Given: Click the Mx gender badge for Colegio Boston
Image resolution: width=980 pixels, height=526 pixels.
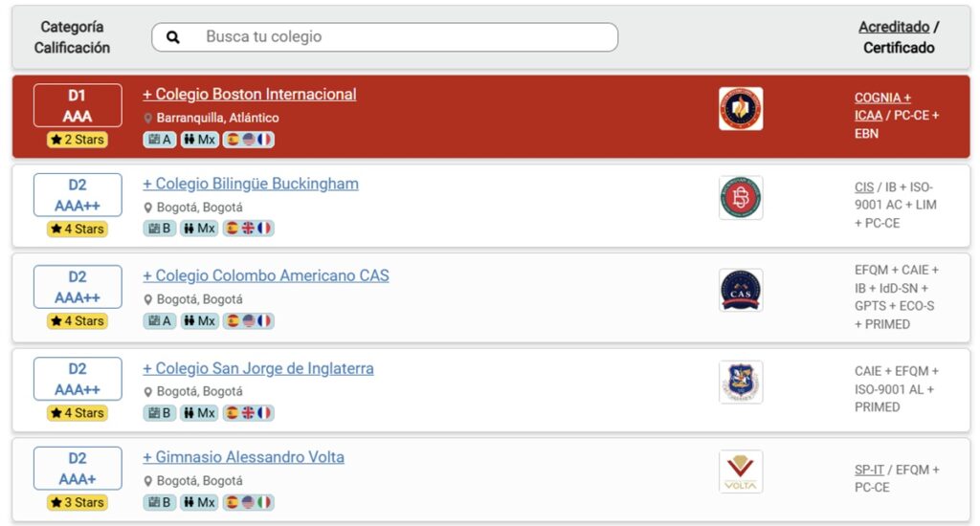Looking at the screenshot, I should [199, 140].
